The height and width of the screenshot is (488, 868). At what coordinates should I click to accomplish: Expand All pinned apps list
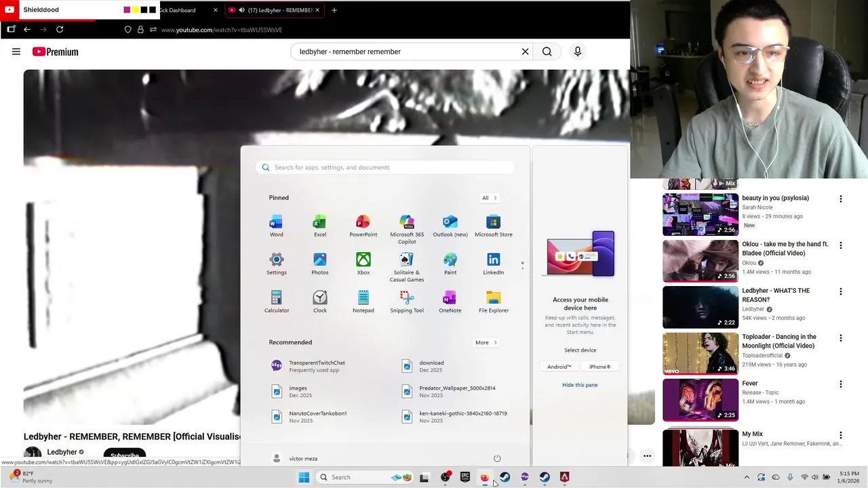(x=490, y=198)
